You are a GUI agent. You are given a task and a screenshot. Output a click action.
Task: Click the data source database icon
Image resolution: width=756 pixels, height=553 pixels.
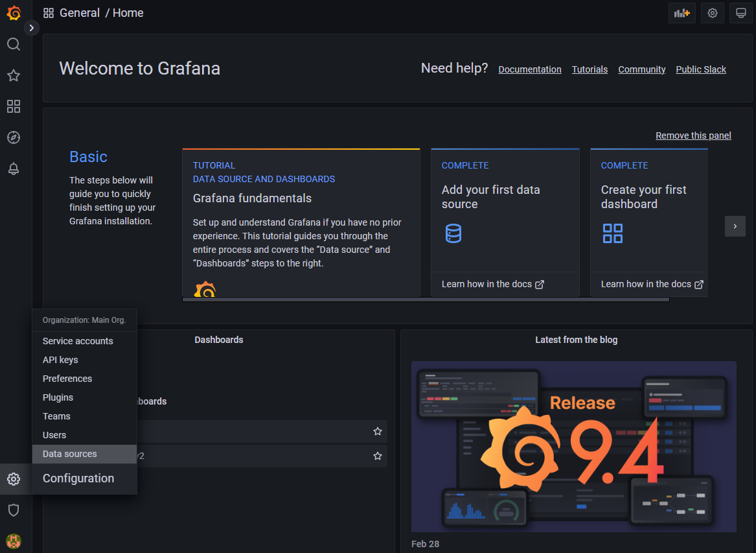tap(453, 233)
